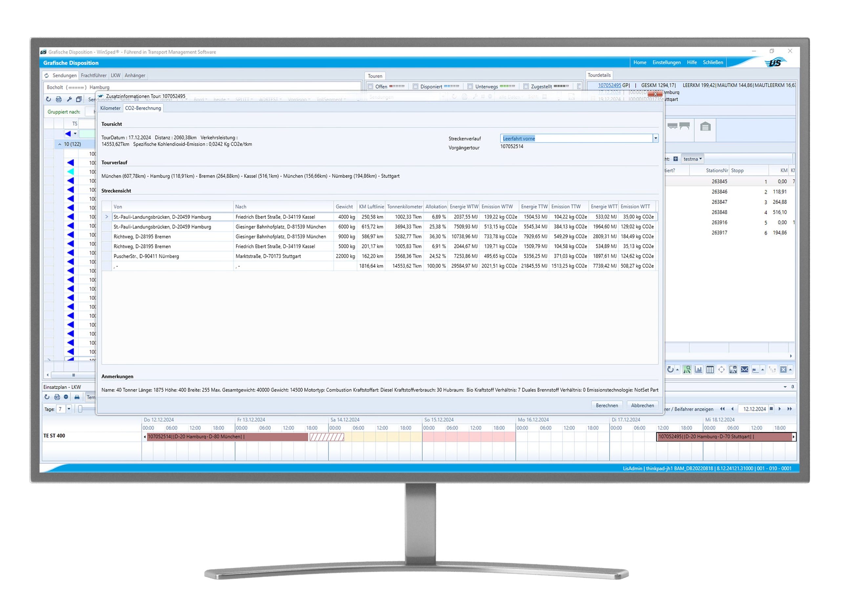Click Home in the header bar
The height and width of the screenshot is (616, 843).
(x=640, y=63)
